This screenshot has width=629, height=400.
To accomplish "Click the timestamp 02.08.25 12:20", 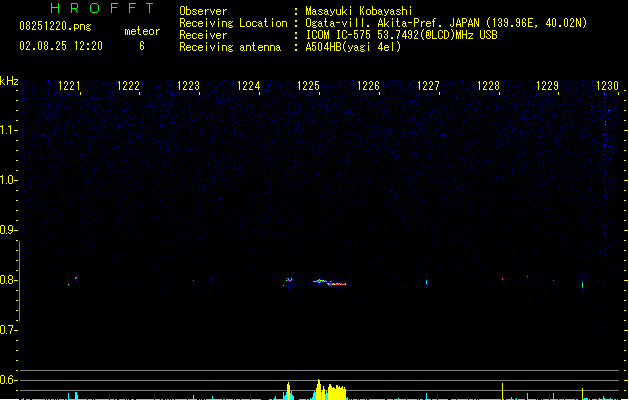I will tap(61, 46).
